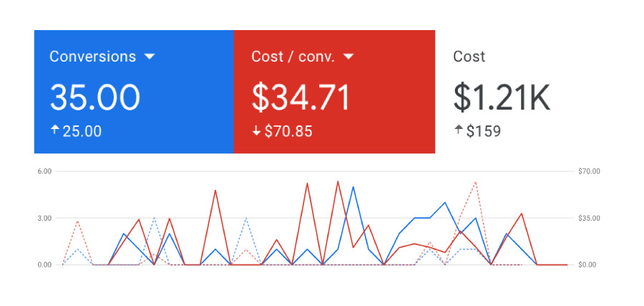Click the $159 cost change figure
This screenshot has width=644, height=306.
click(x=484, y=131)
